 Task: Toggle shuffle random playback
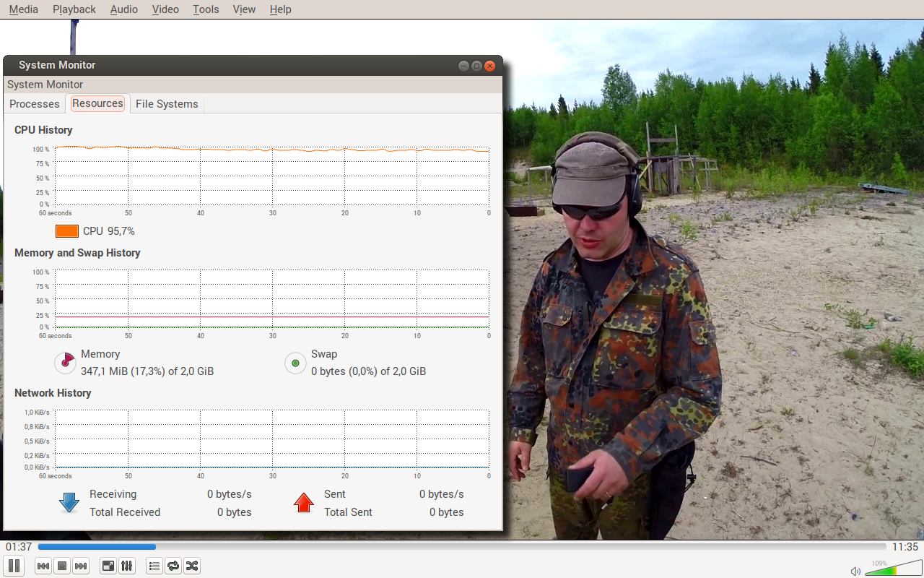[x=192, y=566]
